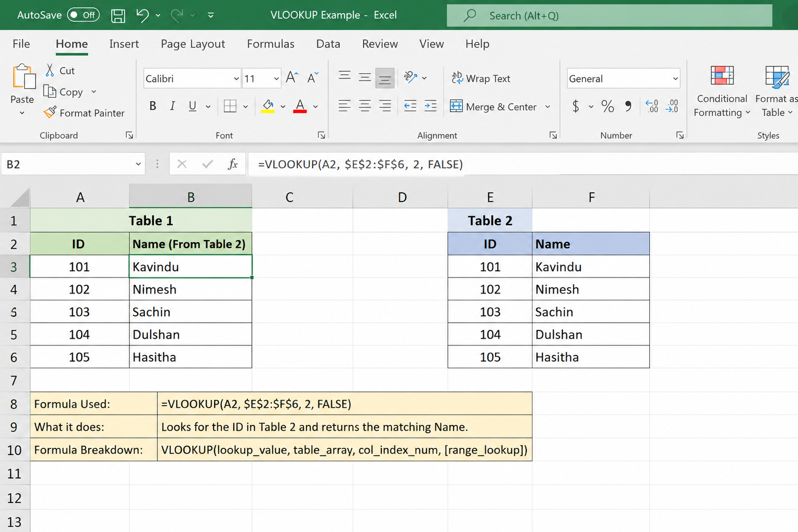Click the Align Left icon

344,106
